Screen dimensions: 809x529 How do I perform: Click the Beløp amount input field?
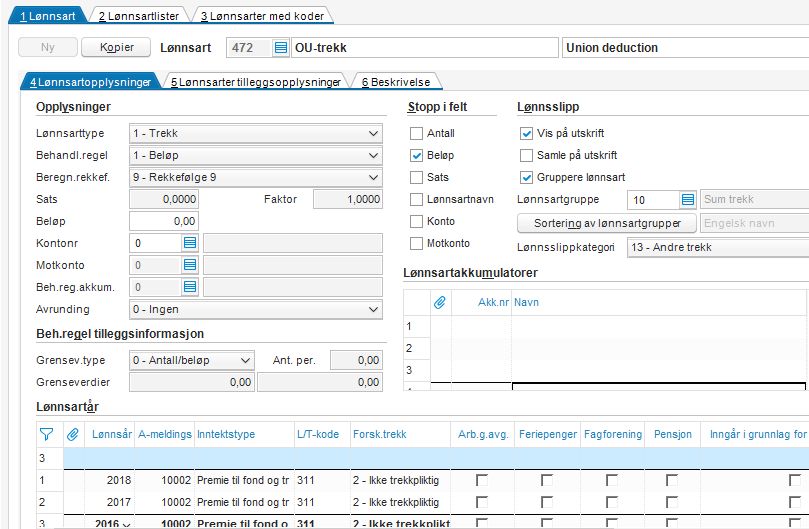pyautogui.click(x=164, y=221)
